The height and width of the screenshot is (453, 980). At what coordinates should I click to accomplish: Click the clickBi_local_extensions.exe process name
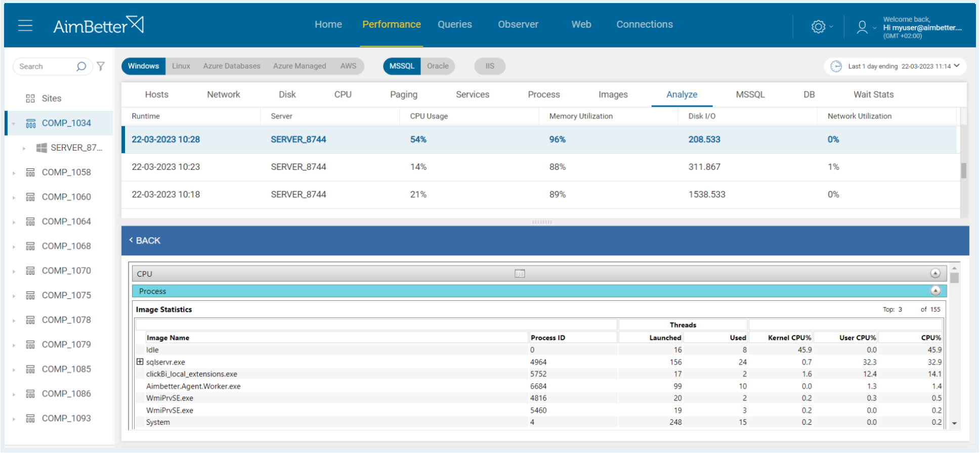tap(192, 374)
